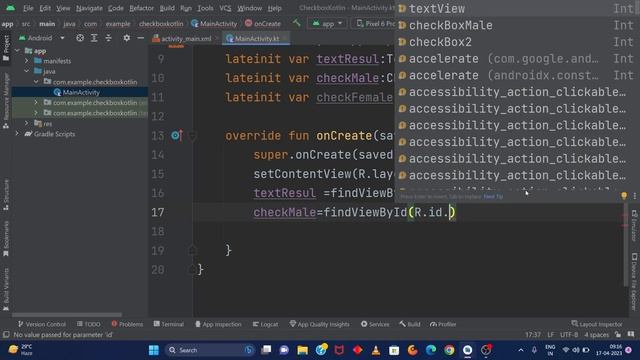Open Services tool window

click(375, 324)
